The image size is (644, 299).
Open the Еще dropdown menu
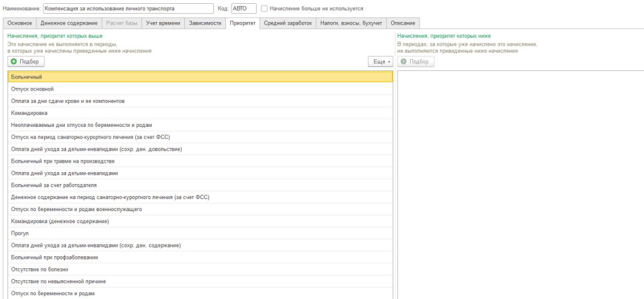point(380,62)
